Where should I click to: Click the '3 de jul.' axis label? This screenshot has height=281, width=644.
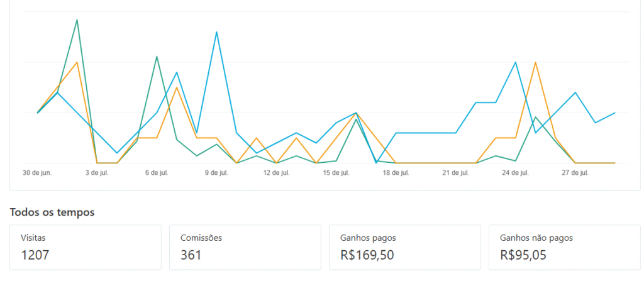pos(97,172)
